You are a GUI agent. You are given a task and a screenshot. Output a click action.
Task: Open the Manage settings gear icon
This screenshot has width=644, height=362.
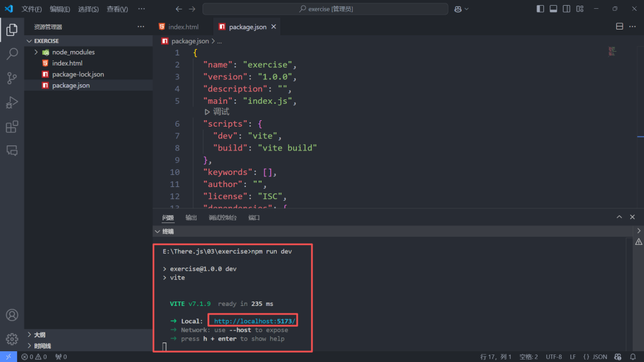click(12, 339)
